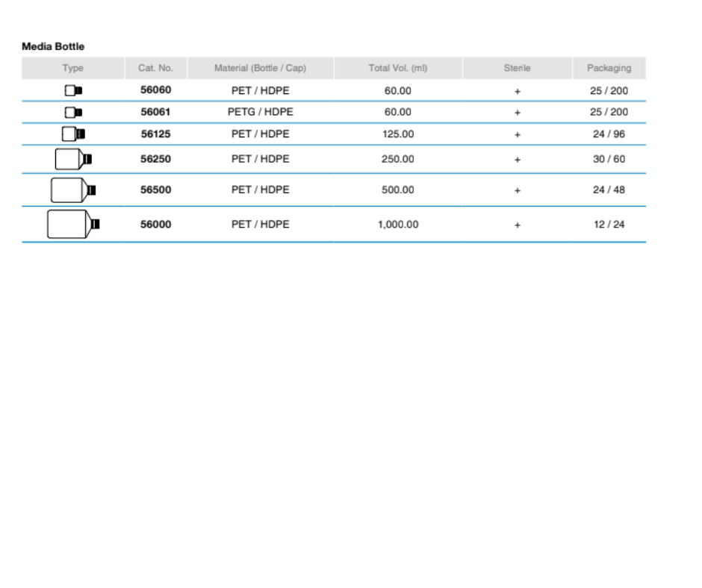Click the sterile plus sign in row 56125
702x588 pixels.
(x=517, y=135)
